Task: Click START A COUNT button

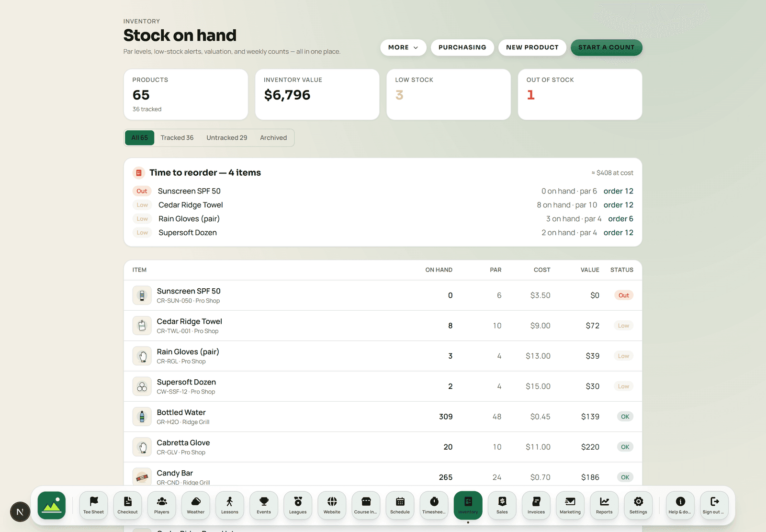Action: (x=606, y=47)
